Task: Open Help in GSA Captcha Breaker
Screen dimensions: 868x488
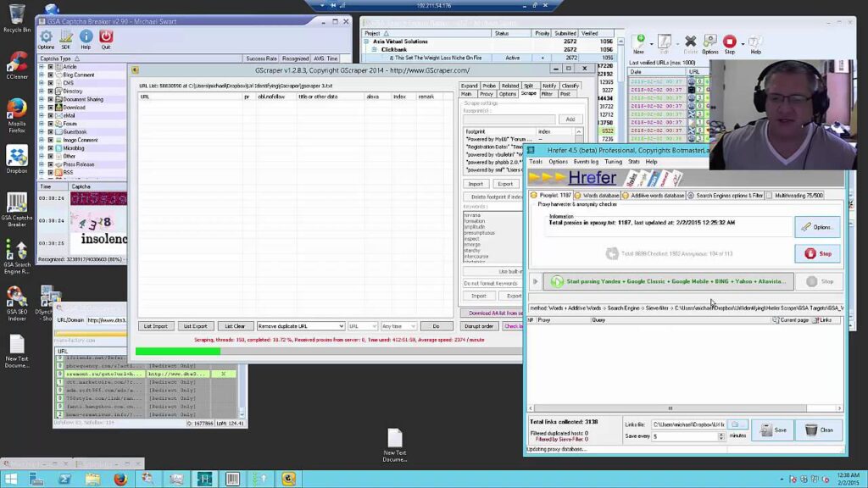Action: (86, 40)
